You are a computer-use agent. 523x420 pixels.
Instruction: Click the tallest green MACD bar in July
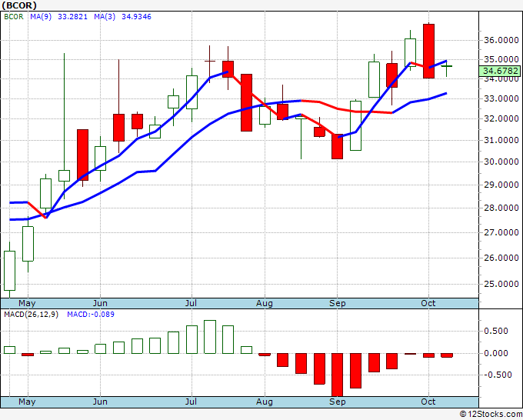click(x=210, y=337)
